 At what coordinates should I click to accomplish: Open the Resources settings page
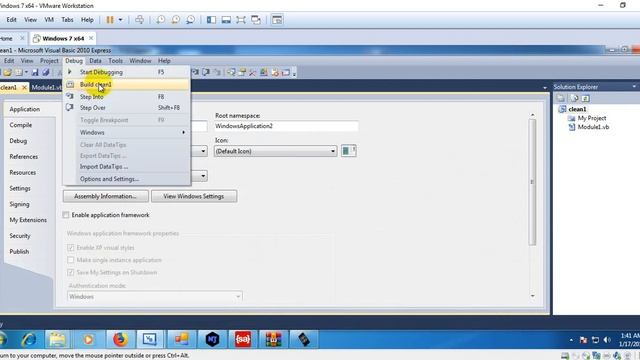[x=23, y=173]
